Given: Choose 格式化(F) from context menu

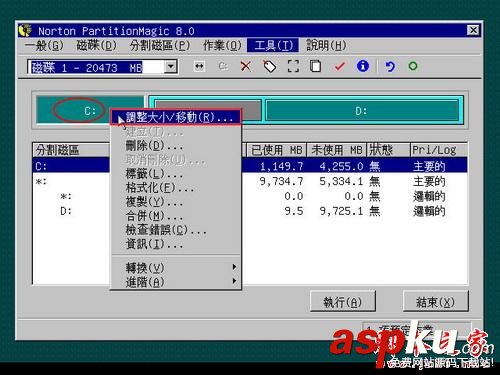Looking at the screenshot, I should tap(175, 188).
